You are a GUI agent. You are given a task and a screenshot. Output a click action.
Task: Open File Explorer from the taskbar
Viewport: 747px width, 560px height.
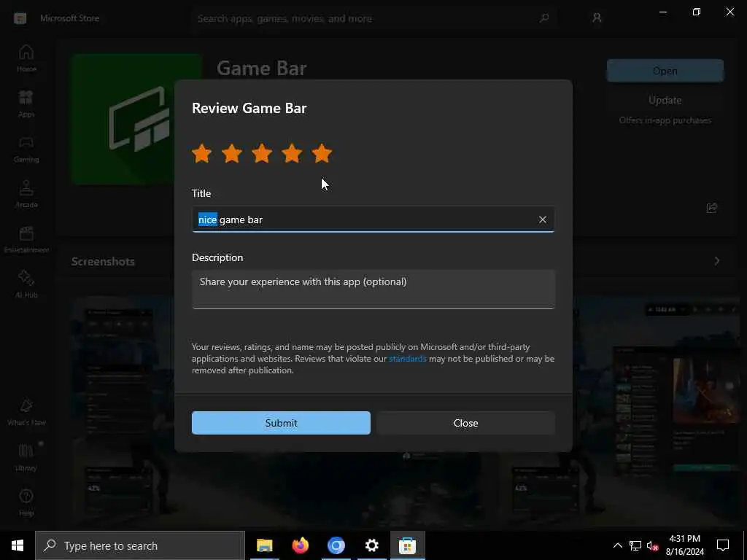pyautogui.click(x=264, y=545)
